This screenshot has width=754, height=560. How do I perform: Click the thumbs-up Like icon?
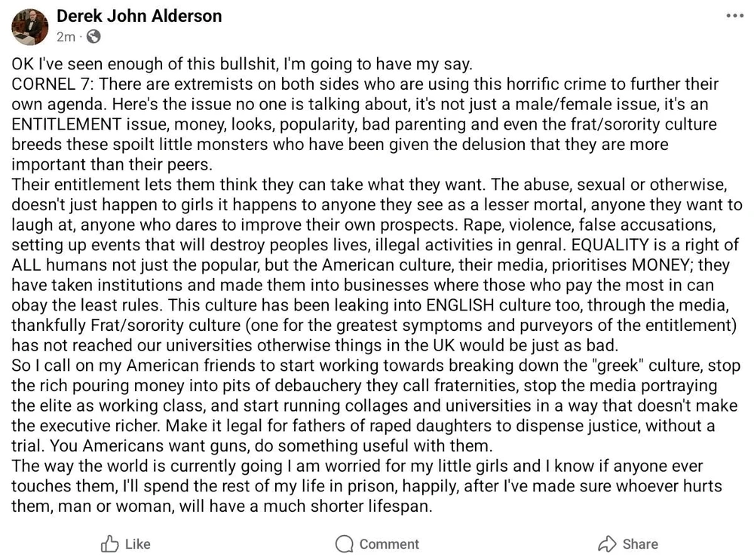109,543
